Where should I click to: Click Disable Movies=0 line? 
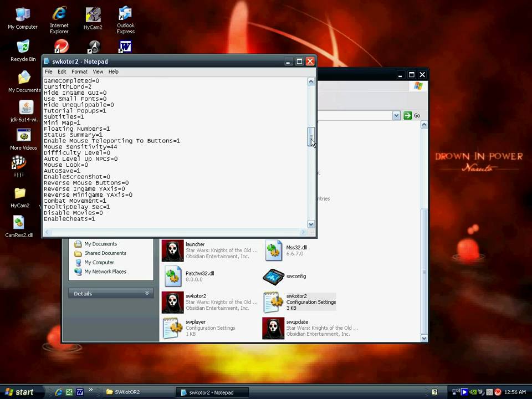[73, 213]
